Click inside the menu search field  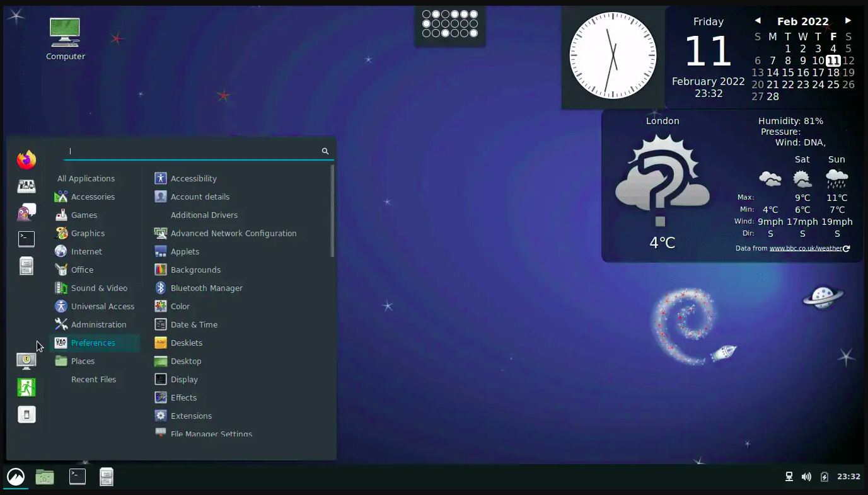[x=189, y=151]
